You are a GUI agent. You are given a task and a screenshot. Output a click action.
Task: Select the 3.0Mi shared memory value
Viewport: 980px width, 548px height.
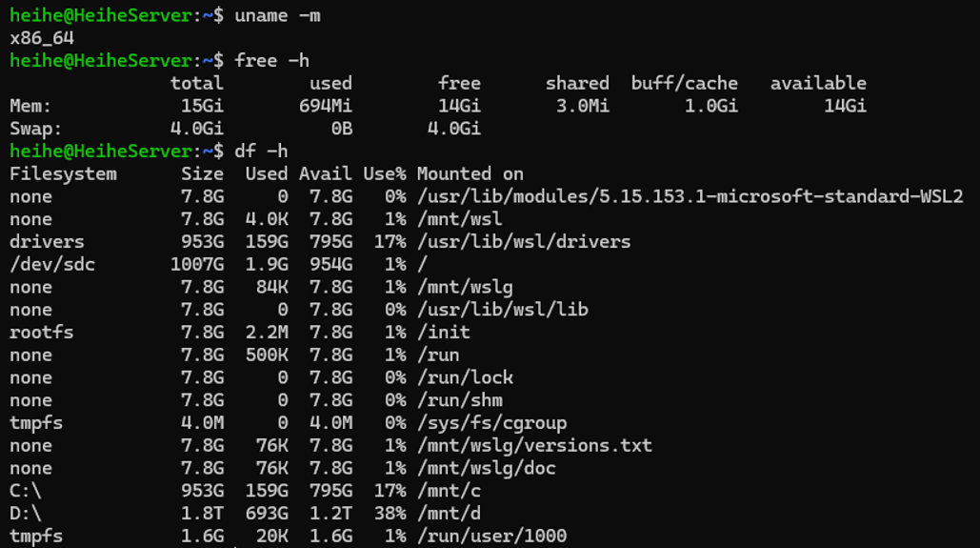(582, 106)
